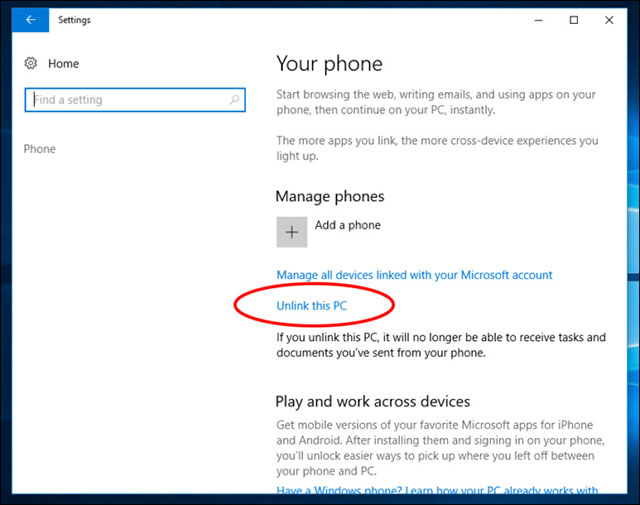Click the text starting 'Start browsing the web'
The width and height of the screenshot is (640, 505).
point(436,102)
